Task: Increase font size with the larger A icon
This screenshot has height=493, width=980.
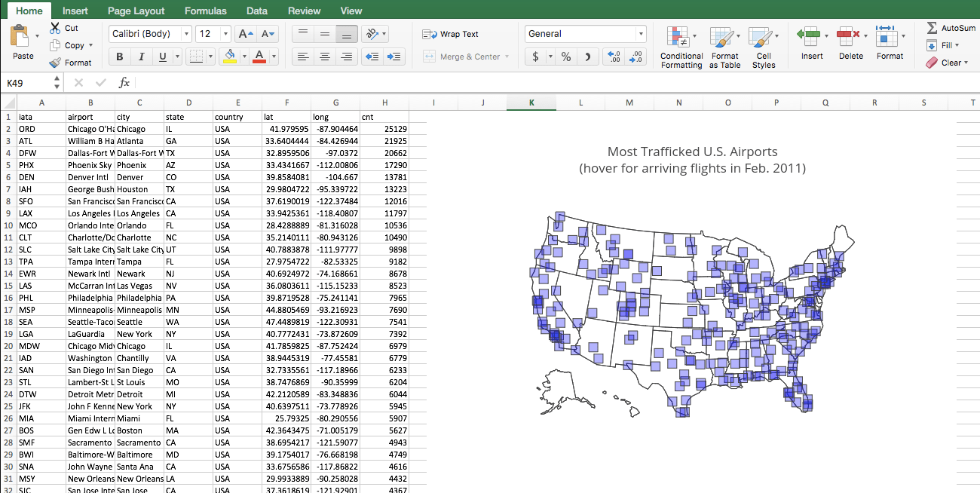Action: pyautogui.click(x=244, y=34)
